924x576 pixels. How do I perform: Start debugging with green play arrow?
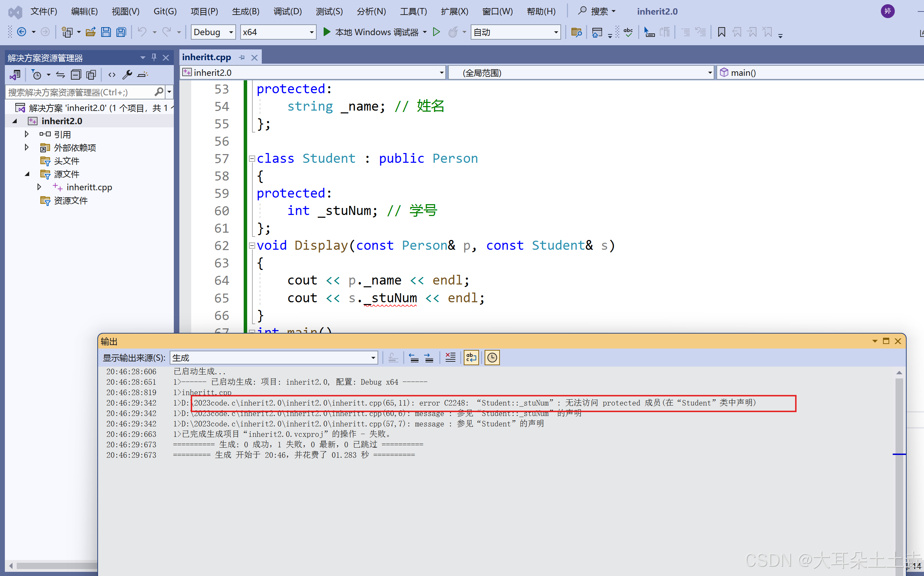(326, 32)
